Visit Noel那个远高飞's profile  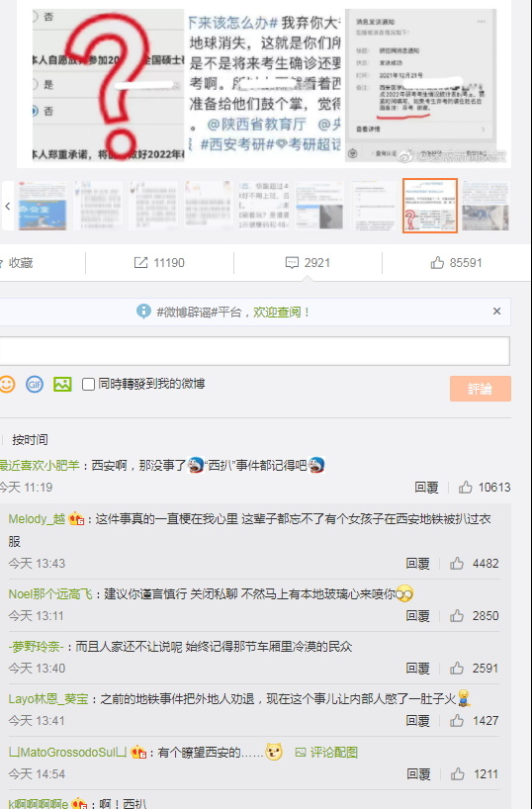point(50,593)
